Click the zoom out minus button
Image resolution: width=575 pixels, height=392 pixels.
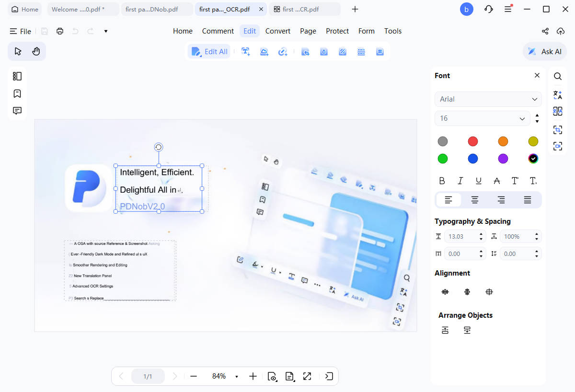[194, 376]
